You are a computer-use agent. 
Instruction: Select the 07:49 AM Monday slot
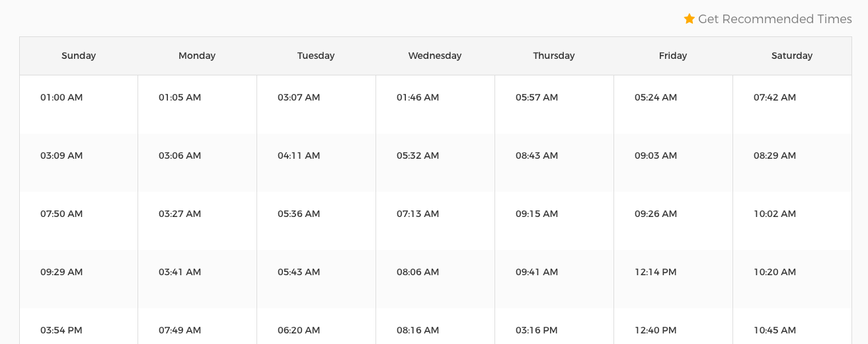coord(180,330)
